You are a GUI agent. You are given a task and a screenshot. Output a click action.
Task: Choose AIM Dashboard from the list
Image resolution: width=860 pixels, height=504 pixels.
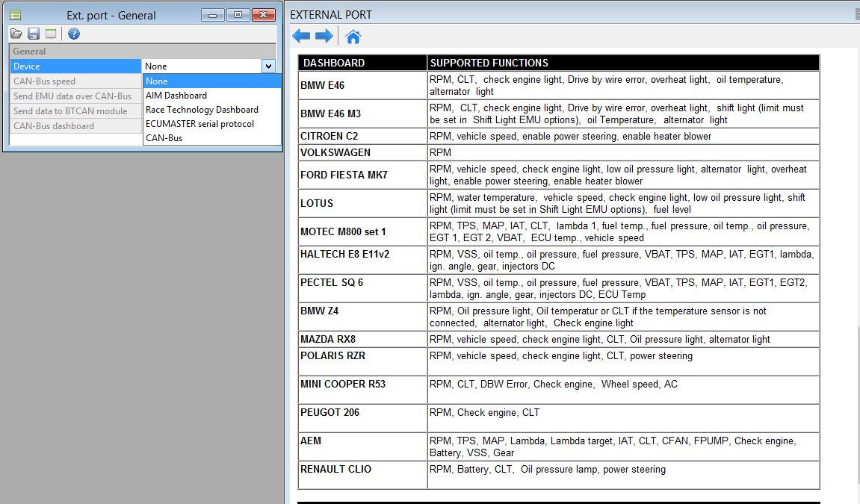(176, 96)
